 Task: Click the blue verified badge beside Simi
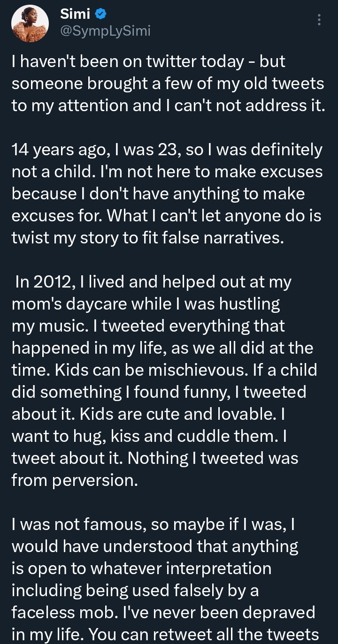coord(100,15)
